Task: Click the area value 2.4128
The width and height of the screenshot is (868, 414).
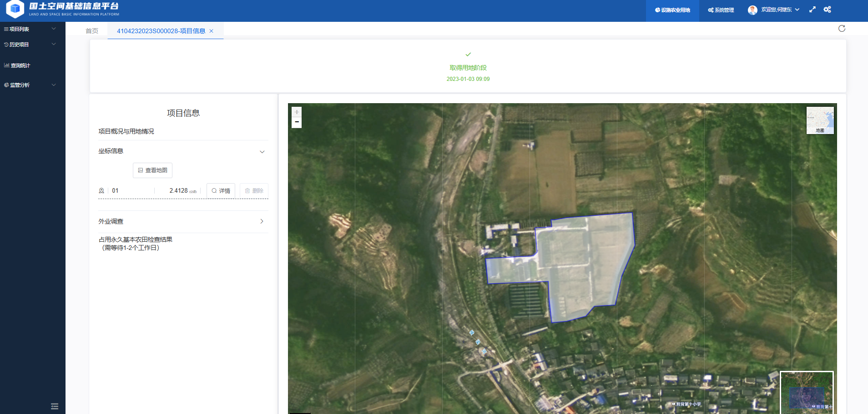Action: (178, 191)
